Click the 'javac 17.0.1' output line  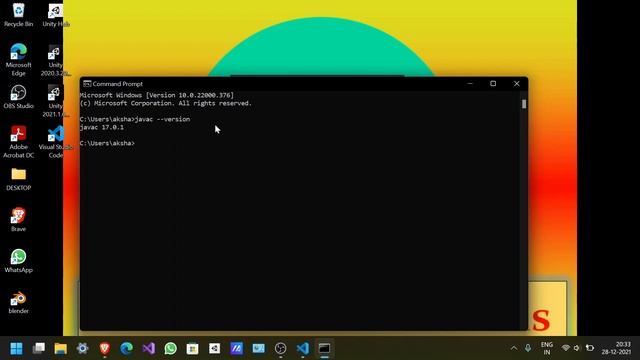[102, 127]
